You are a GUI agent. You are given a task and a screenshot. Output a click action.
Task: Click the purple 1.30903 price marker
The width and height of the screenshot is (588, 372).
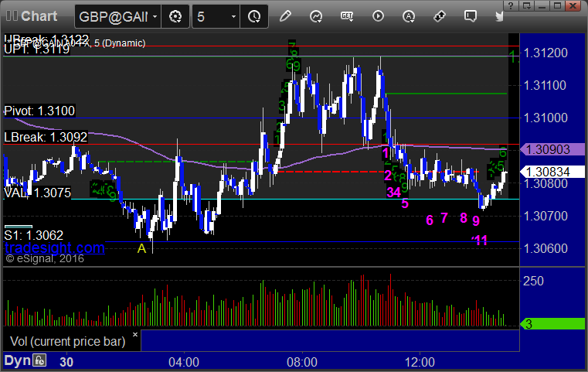552,149
